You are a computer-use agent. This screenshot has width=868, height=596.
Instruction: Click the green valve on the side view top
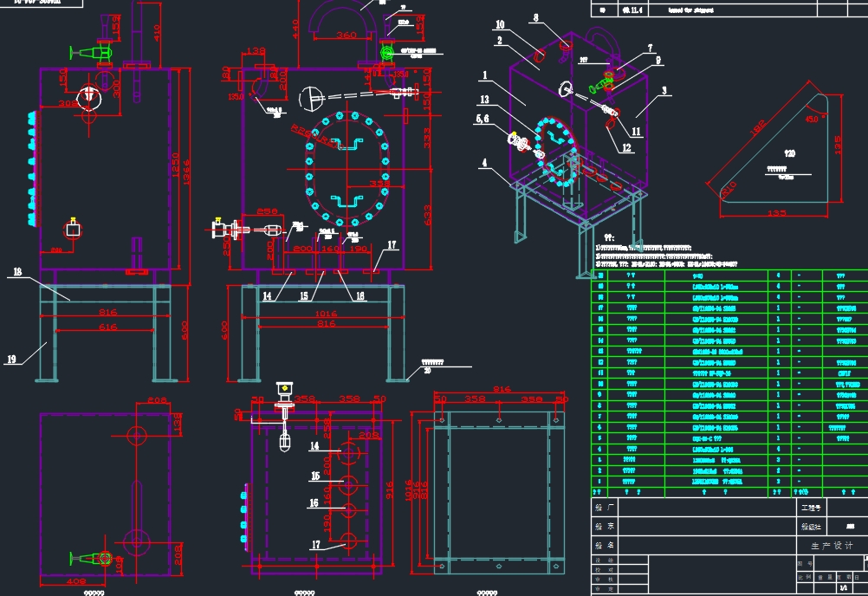(92, 53)
